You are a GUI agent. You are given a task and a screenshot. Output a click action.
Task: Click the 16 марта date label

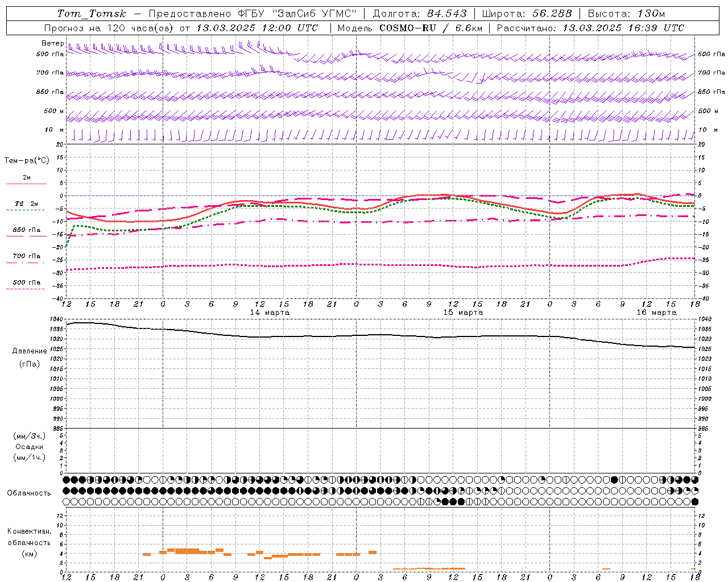(656, 313)
